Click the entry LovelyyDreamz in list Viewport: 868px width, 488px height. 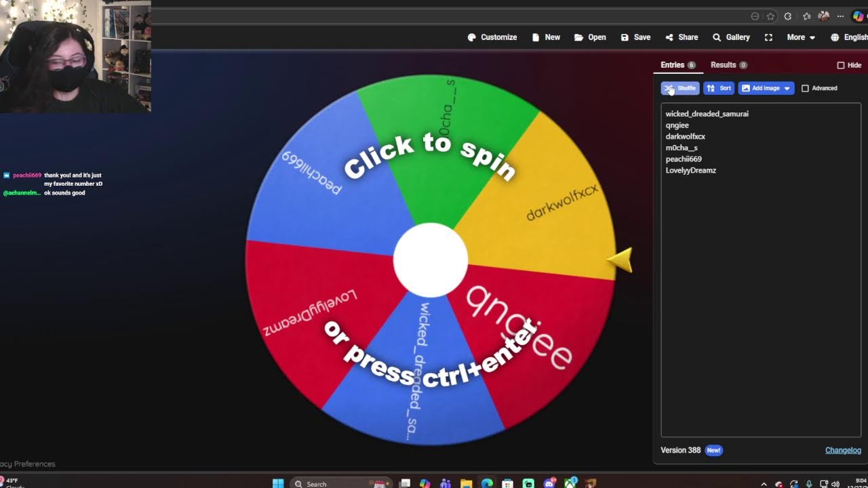691,170
